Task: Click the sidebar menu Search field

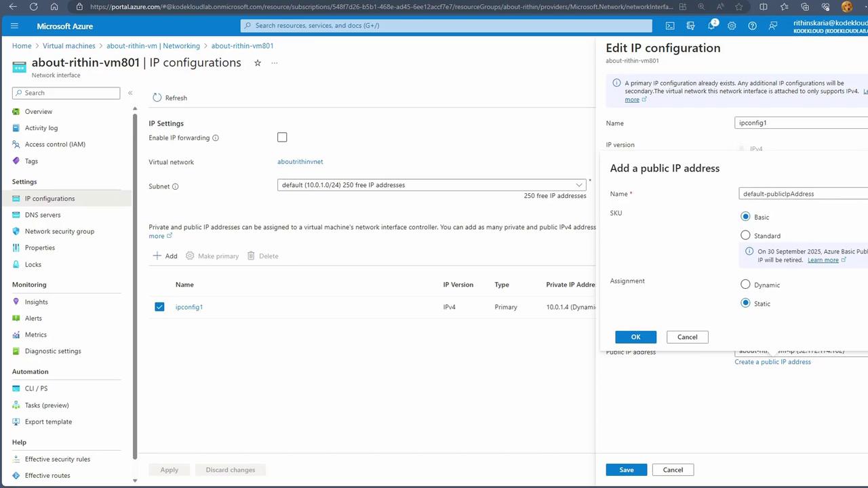Action: point(66,93)
